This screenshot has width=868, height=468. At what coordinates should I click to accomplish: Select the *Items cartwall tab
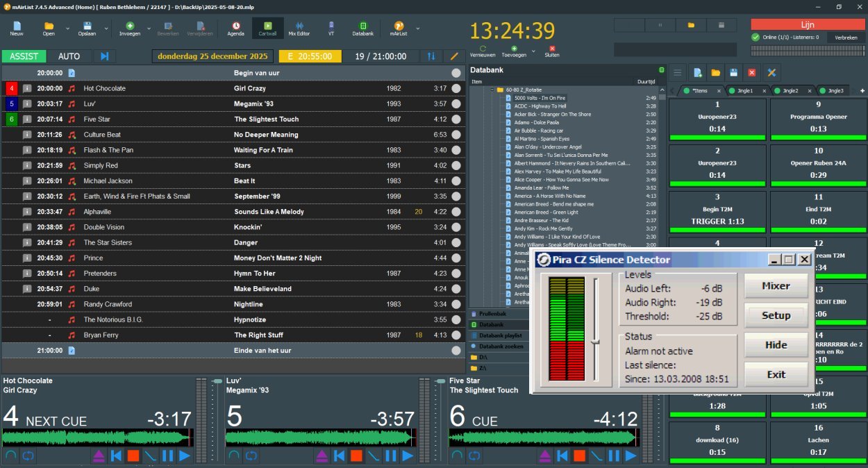[700, 90]
